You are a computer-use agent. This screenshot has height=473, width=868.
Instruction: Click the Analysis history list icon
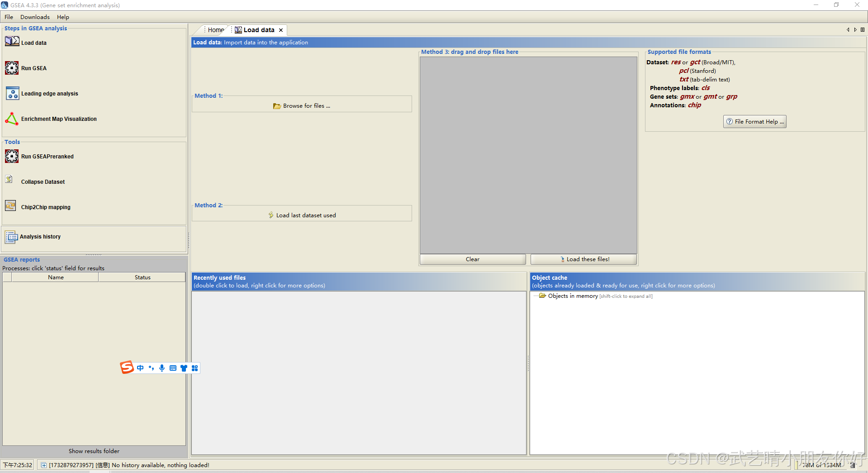click(11, 237)
